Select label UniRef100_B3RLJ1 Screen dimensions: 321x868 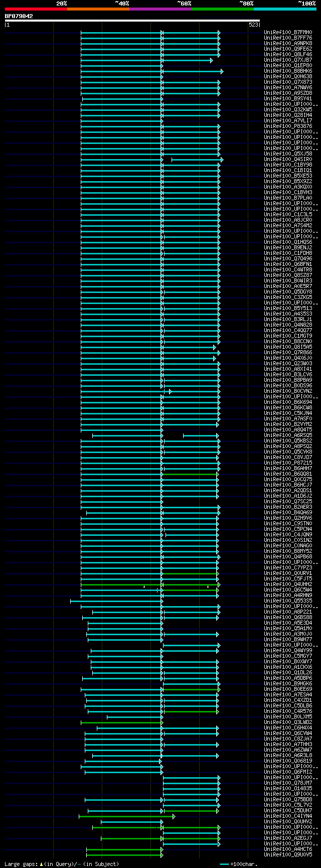point(288,320)
